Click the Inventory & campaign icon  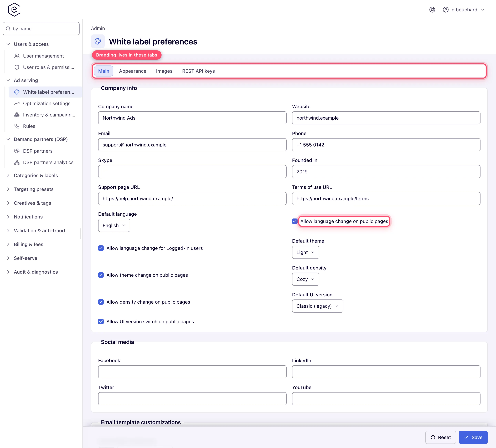[17, 115]
